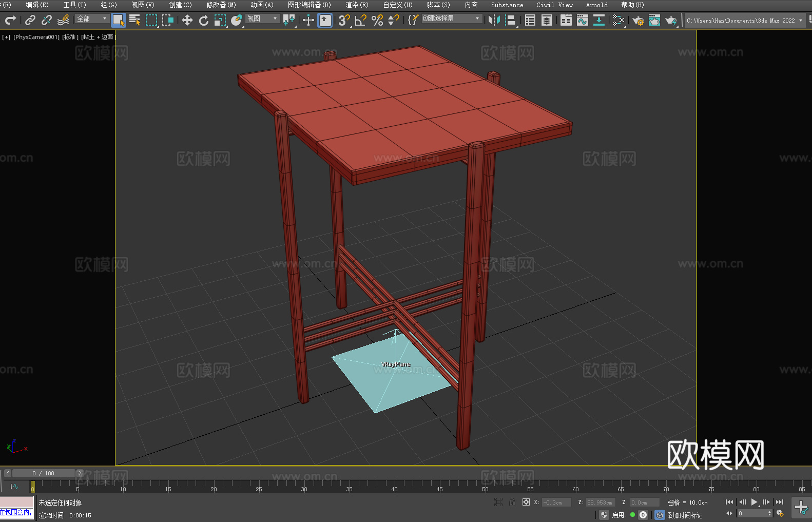Image resolution: width=812 pixels, height=522 pixels.
Task: Toggle 3D Snaps icon
Action: [x=344, y=20]
